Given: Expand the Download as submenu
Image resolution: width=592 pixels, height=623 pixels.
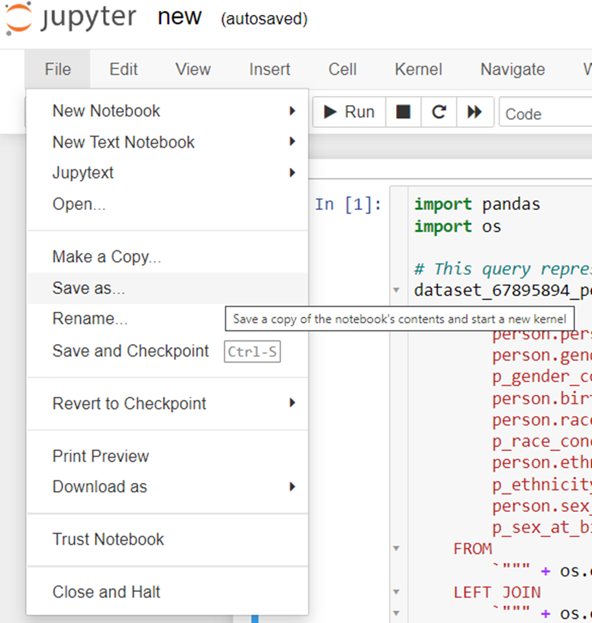Looking at the screenshot, I should tap(168, 487).
